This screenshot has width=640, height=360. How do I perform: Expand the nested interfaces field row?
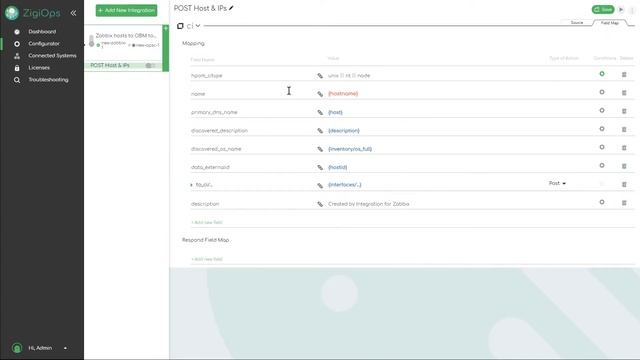(191, 185)
